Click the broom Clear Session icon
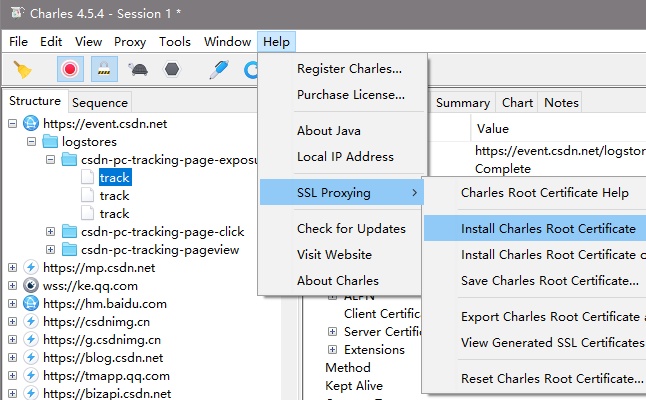Image resolution: width=646 pixels, height=400 pixels. tap(22, 69)
